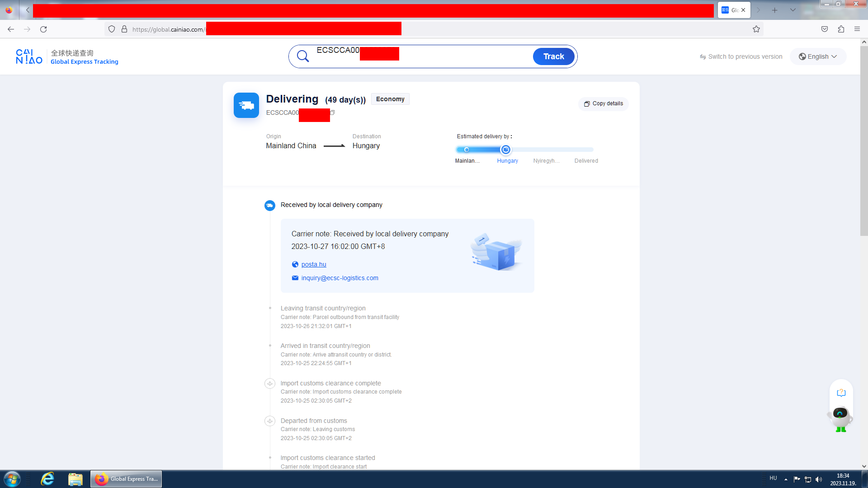Viewport: 868px width, 488px height.
Task: Click the feedback icon above the robot
Action: pos(841,393)
